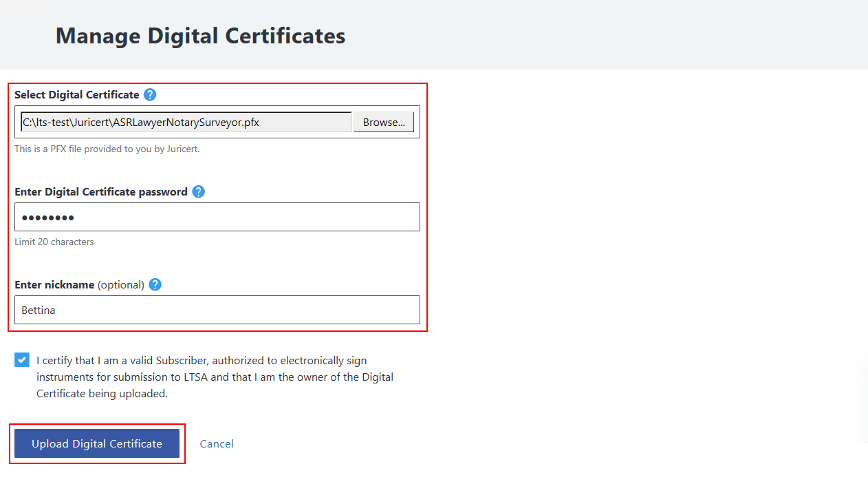Viewport: 868px width, 484px height.
Task: Open help icon beside certificate password label
Action: click(199, 191)
